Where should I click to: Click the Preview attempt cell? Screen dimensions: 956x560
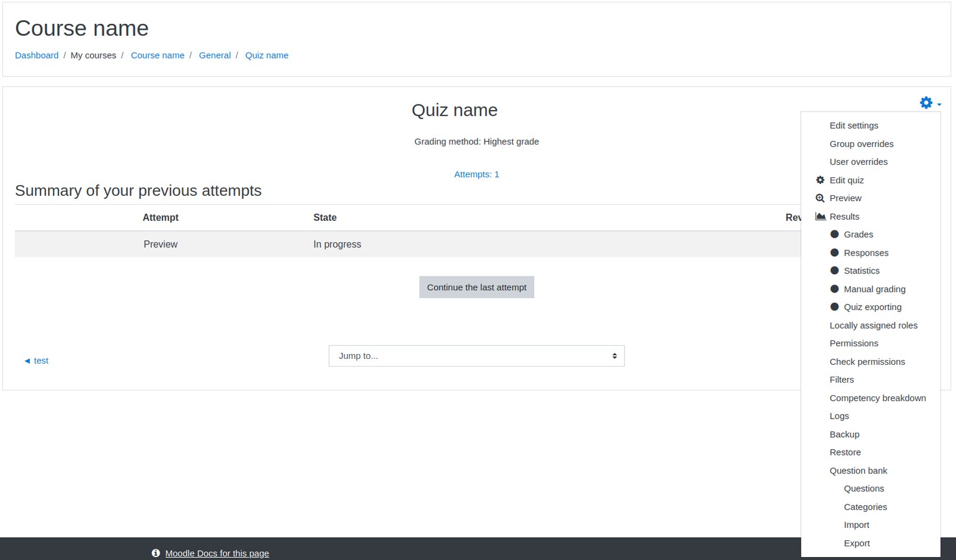(x=160, y=244)
